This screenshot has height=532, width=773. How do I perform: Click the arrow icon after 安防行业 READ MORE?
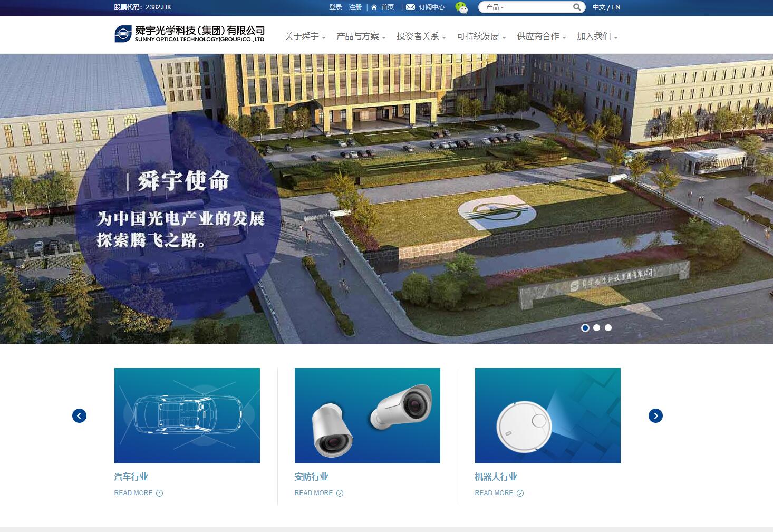340,494
